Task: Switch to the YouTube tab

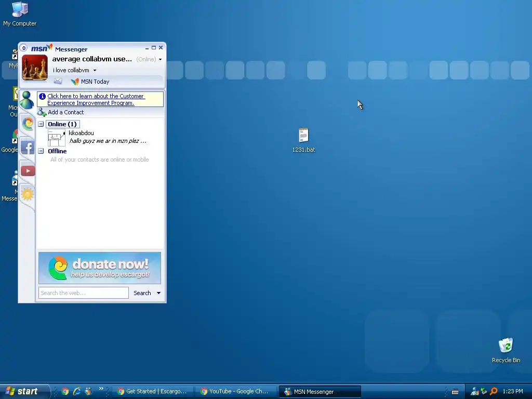Action: tap(28, 170)
